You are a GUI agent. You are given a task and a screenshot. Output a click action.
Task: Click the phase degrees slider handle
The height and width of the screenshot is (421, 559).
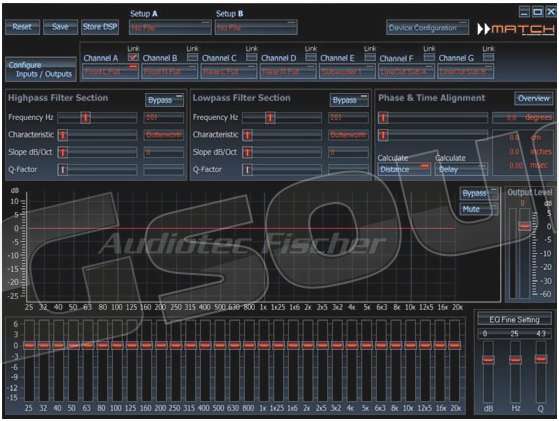(383, 118)
